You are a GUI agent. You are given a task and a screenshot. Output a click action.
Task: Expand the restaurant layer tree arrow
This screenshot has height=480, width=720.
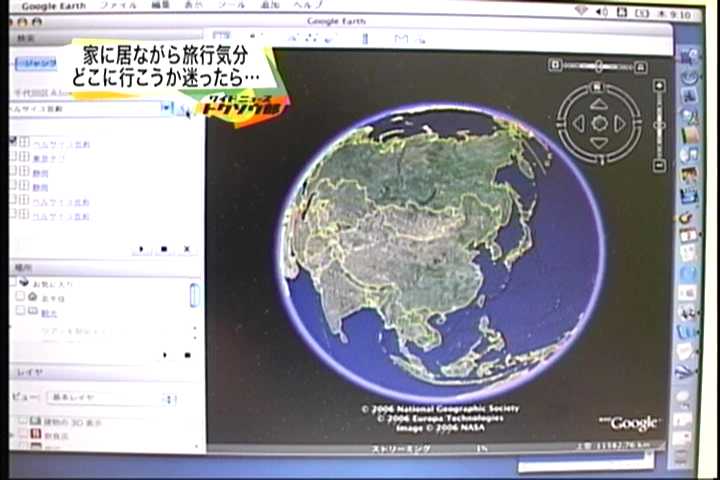[11, 434]
